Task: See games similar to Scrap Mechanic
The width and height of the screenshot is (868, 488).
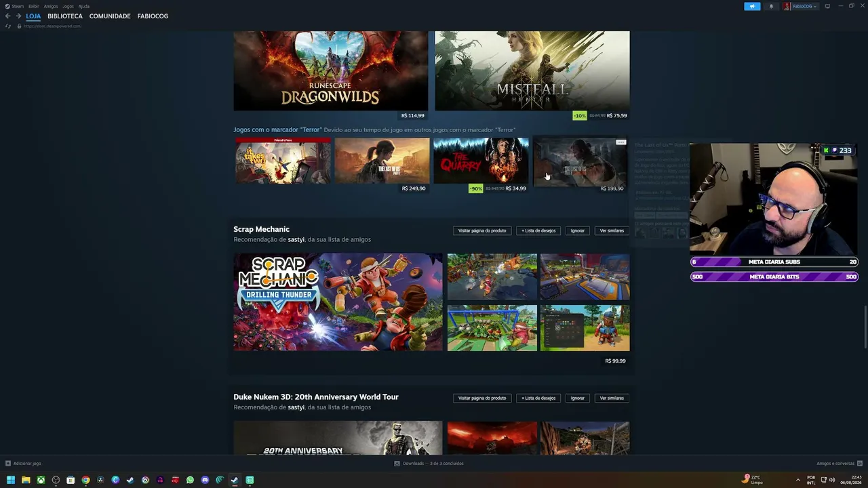Action: click(612, 230)
